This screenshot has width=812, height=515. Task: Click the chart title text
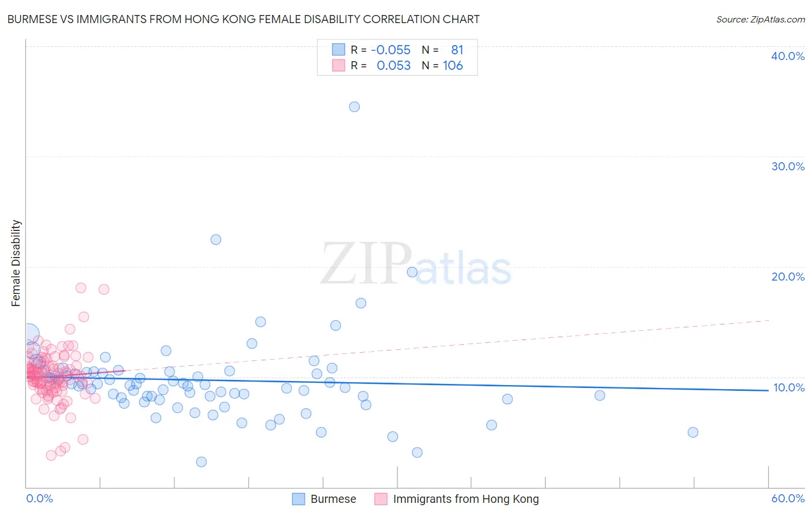(x=243, y=19)
